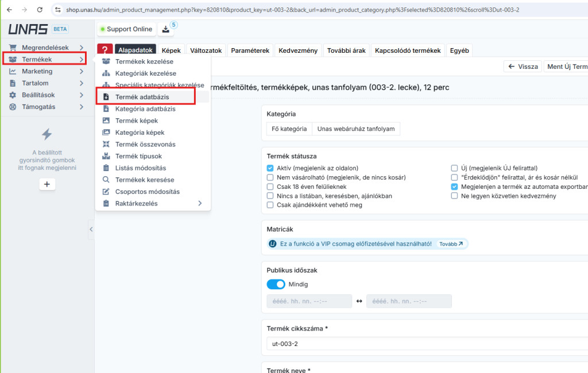Switch to the Képek tab
This screenshot has width=588, height=373.
click(171, 50)
